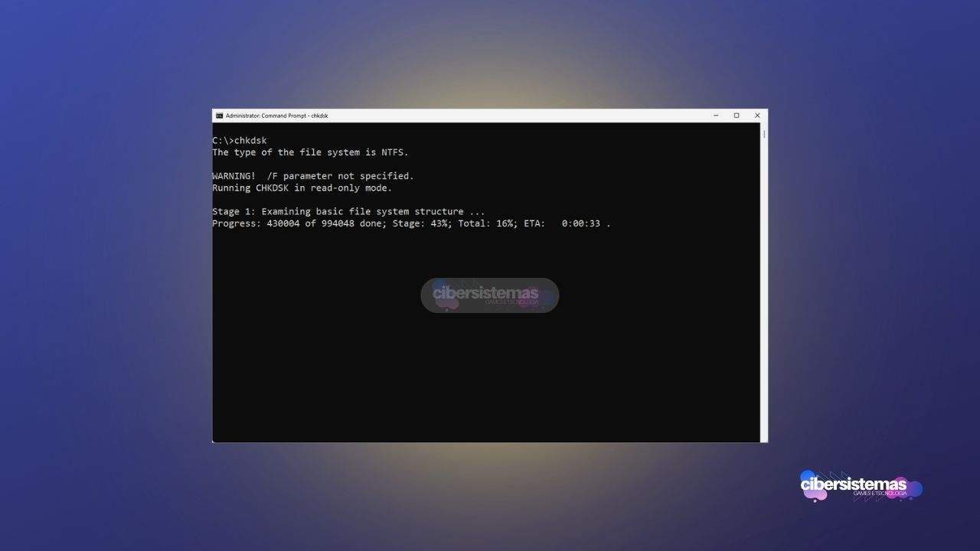Click the 'Progress: 430004 of 994048 done' line
The image size is (980, 551).
pos(411,223)
